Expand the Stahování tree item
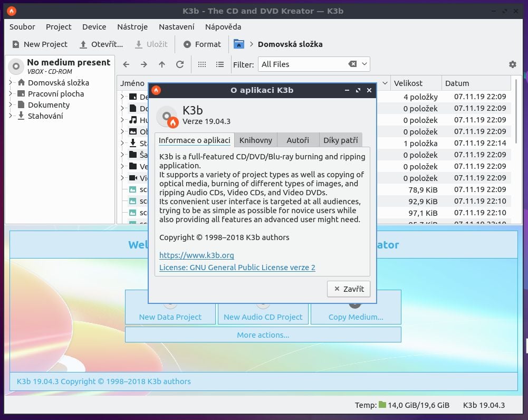The height and width of the screenshot is (420, 528). coord(11,116)
